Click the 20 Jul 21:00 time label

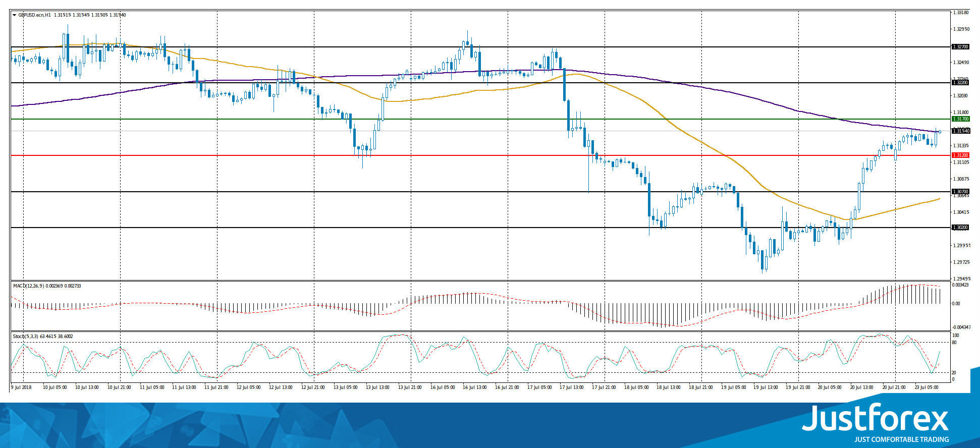(x=895, y=387)
